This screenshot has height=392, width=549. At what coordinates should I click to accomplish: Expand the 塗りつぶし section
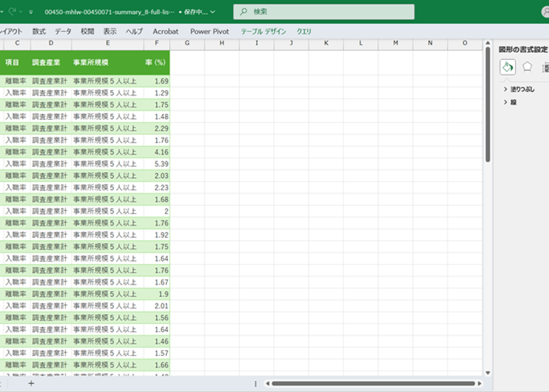[519, 89]
